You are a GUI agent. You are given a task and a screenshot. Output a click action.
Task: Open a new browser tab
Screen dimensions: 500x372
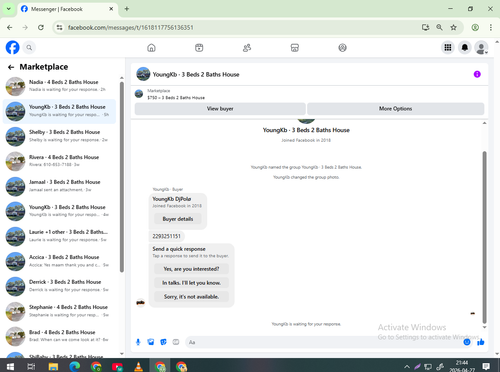pyautogui.click(x=127, y=9)
